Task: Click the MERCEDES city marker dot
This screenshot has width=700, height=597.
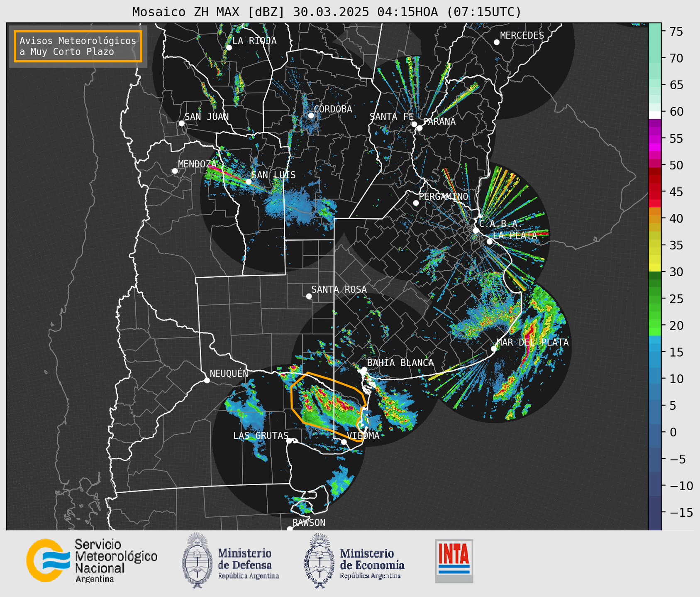Action: click(x=496, y=42)
